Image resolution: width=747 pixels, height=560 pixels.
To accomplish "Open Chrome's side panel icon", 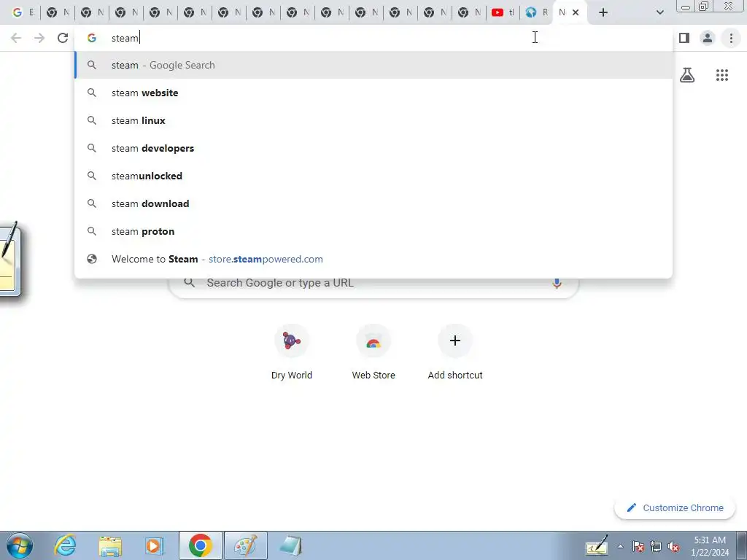I will tap(684, 38).
